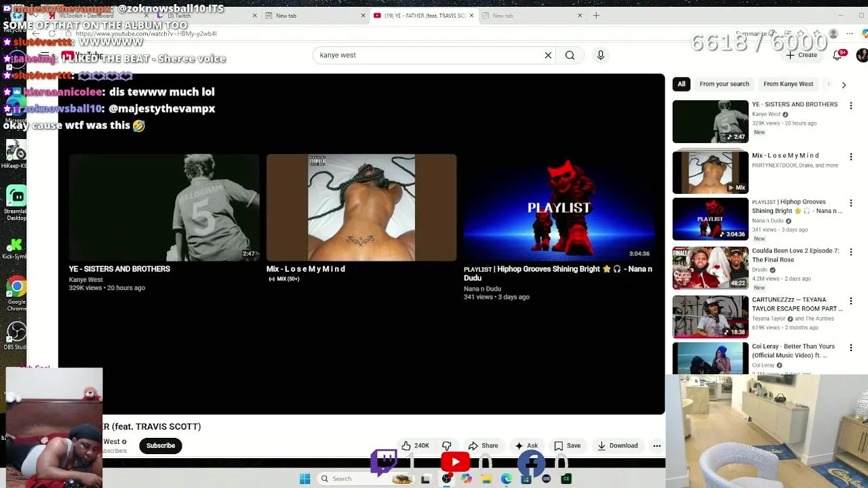Image resolution: width=868 pixels, height=488 pixels.
Task: Open the HiKeep desktop shortcut
Action: pyautogui.click(x=15, y=154)
